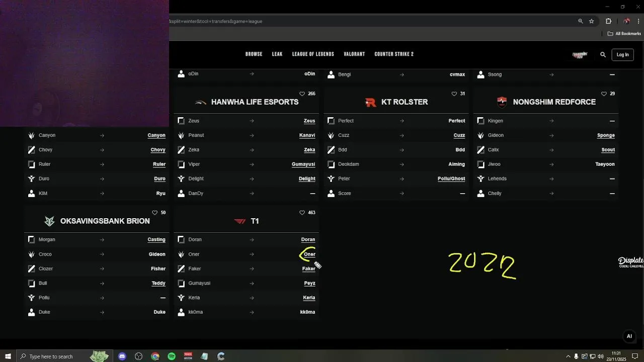Open the Kanavi player link

click(x=307, y=135)
